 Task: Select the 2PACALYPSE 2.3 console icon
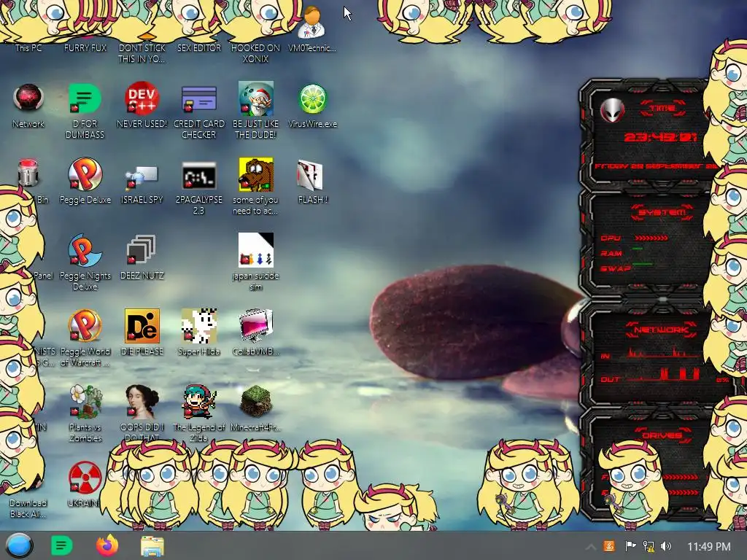pyautogui.click(x=198, y=175)
